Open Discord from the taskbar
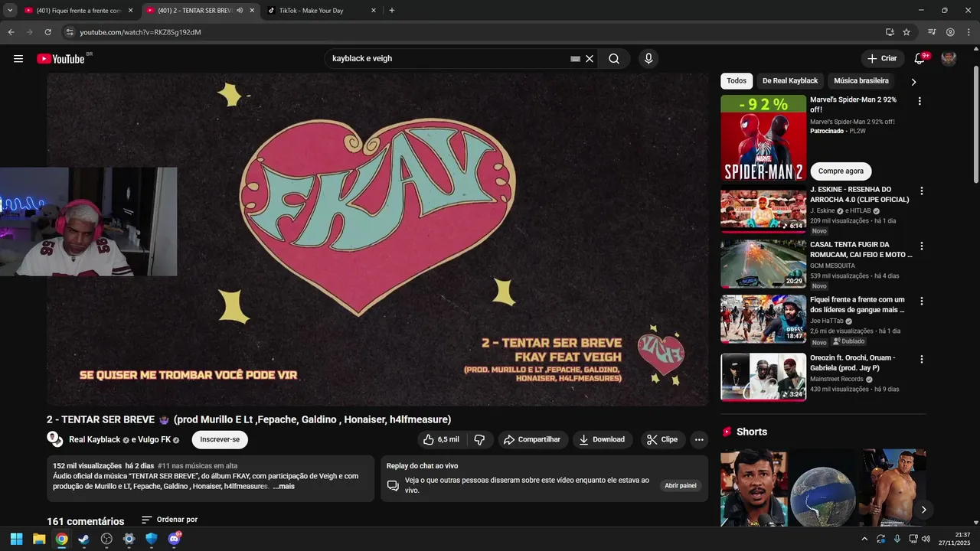The height and width of the screenshot is (551, 980). pyautogui.click(x=175, y=539)
